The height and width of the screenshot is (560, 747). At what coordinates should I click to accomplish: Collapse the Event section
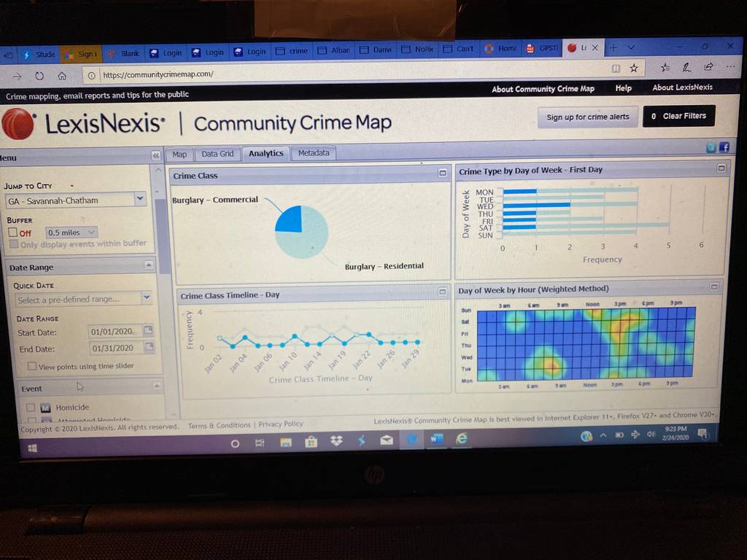point(156,386)
